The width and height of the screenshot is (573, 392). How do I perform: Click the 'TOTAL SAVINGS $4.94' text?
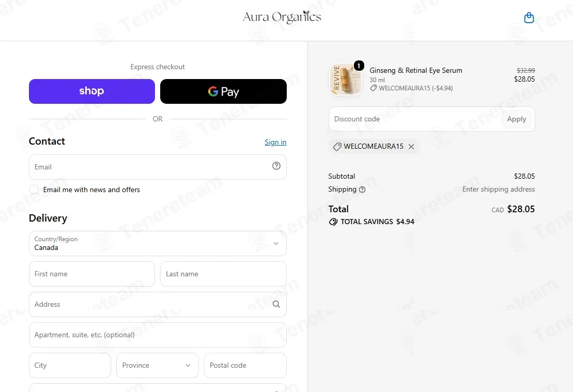(378, 222)
